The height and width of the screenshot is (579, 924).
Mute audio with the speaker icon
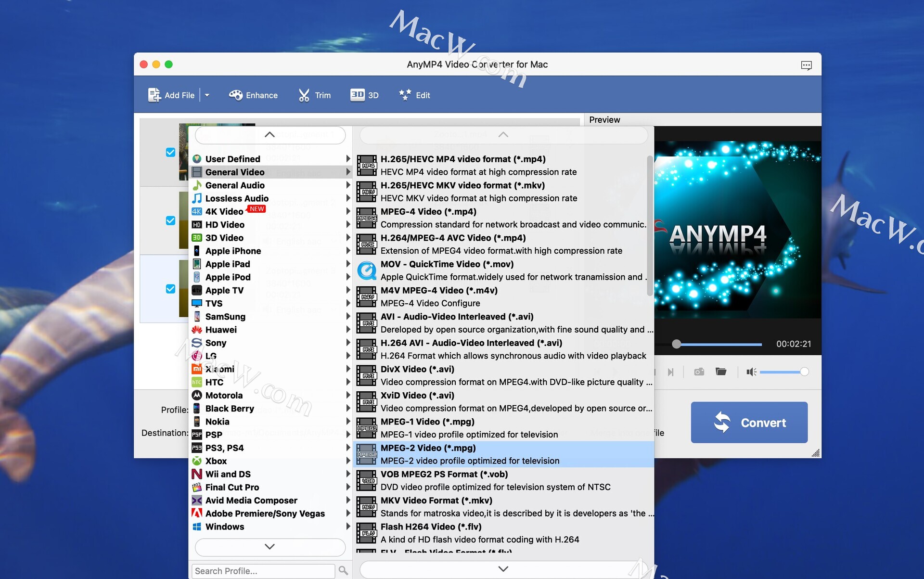click(x=751, y=372)
